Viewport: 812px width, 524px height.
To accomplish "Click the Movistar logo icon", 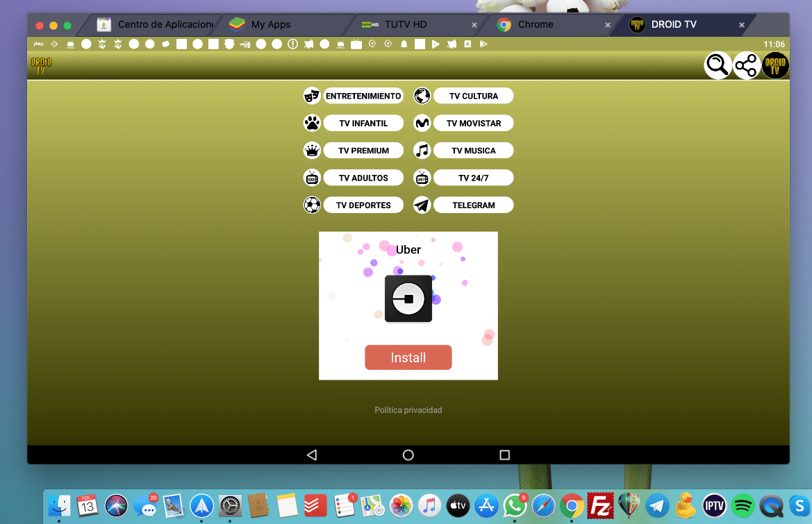I will 422,124.
